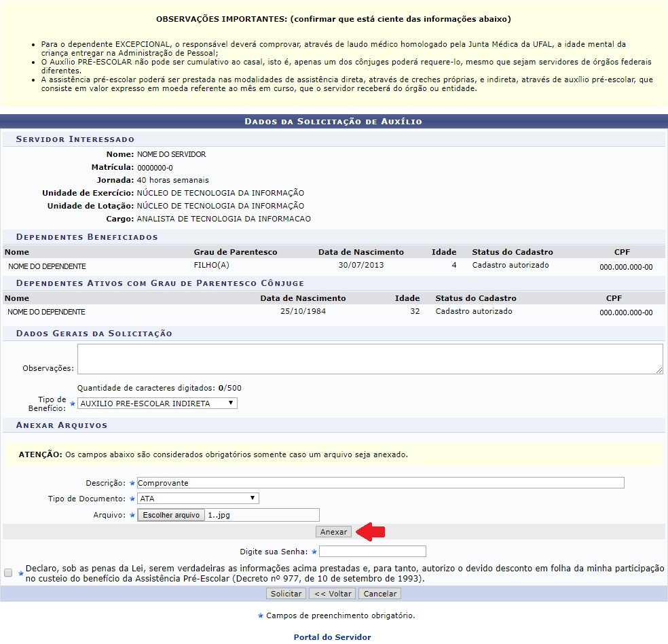Screen dimensions: 668x644
Task: Open the Tipo de Benefício dropdown
Action: [157, 404]
